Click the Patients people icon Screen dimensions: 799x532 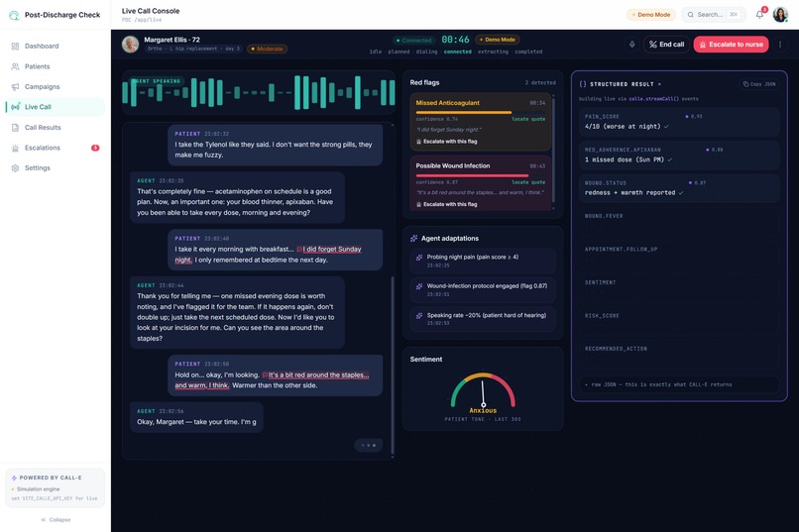15,66
